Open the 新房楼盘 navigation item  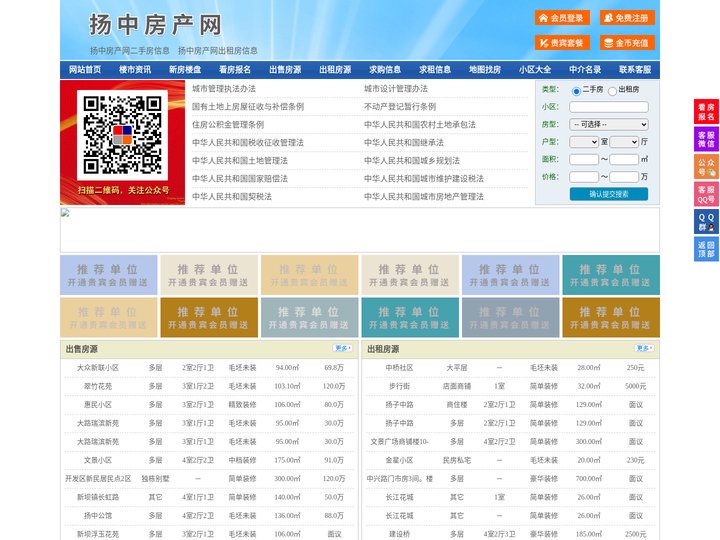(x=185, y=70)
